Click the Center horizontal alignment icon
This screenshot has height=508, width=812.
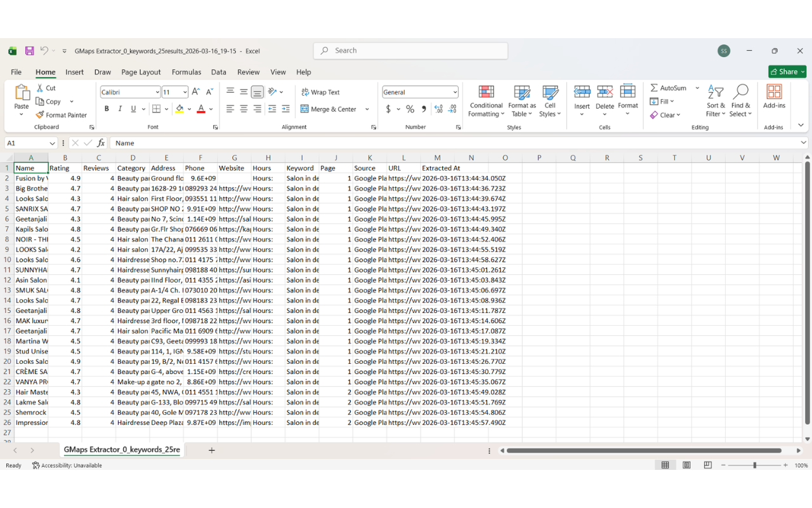tap(244, 109)
